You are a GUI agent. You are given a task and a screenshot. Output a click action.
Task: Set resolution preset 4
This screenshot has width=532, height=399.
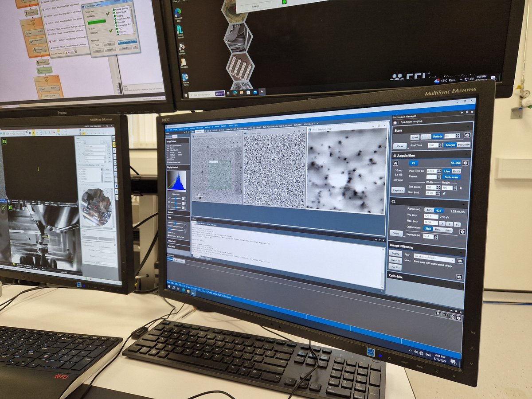point(450,224)
